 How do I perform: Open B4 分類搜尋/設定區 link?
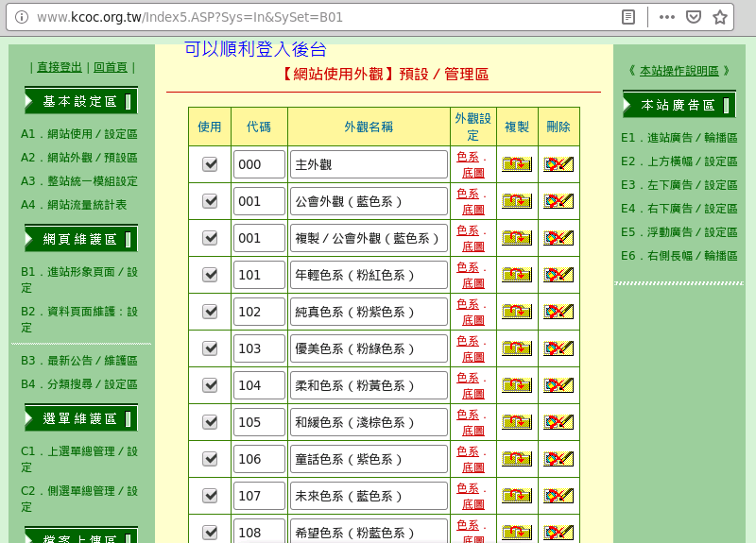79,384
